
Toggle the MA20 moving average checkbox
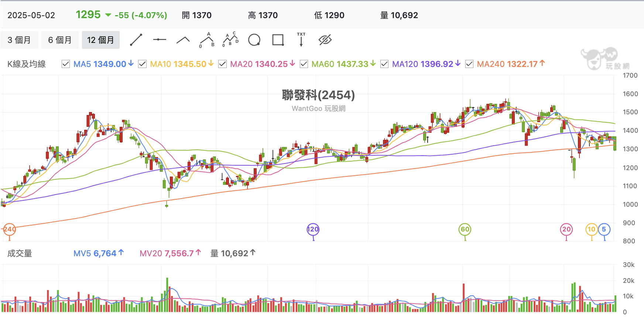222,64
